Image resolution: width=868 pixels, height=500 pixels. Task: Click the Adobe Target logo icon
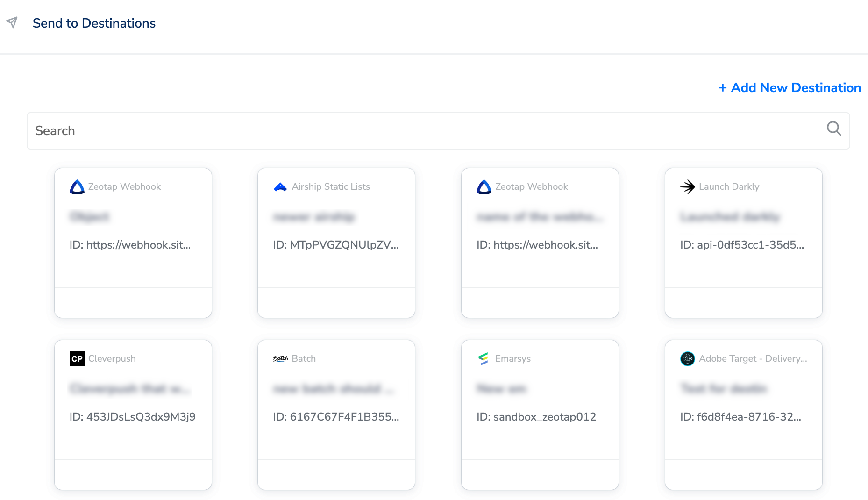(688, 359)
